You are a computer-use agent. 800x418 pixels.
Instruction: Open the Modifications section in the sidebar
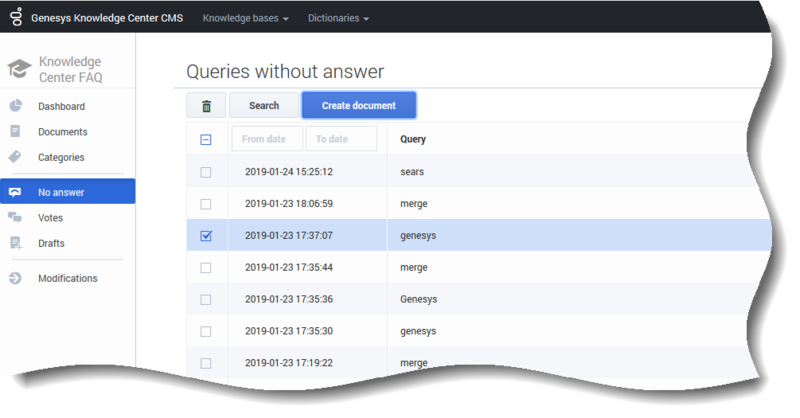(x=68, y=278)
